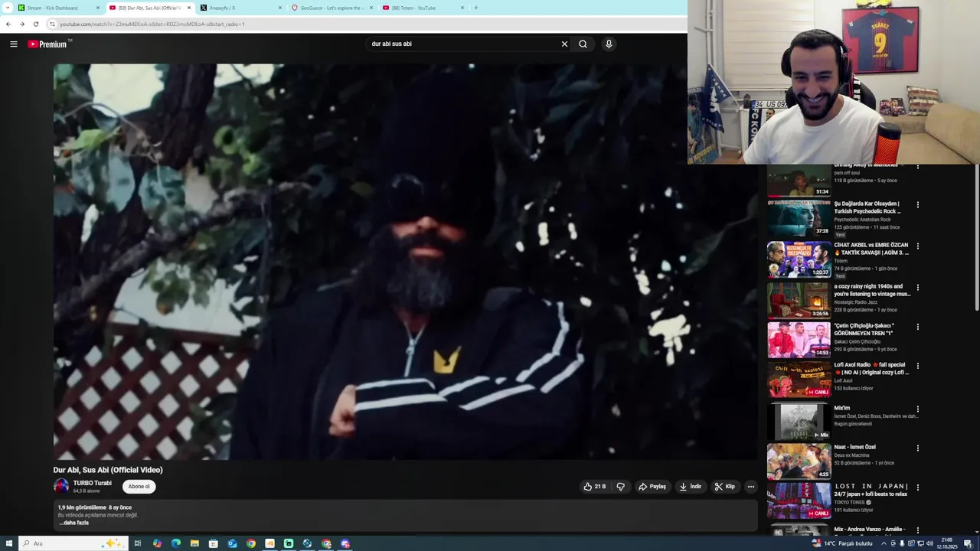
Task: Open options for Şu Dağlarda Kar Olsaydım
Action: point(917,205)
